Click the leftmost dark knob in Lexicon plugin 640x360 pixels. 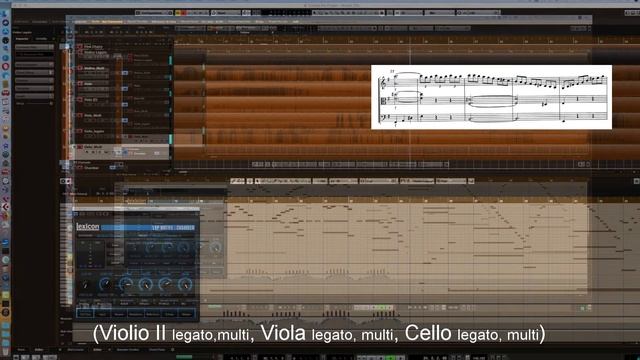click(x=85, y=284)
